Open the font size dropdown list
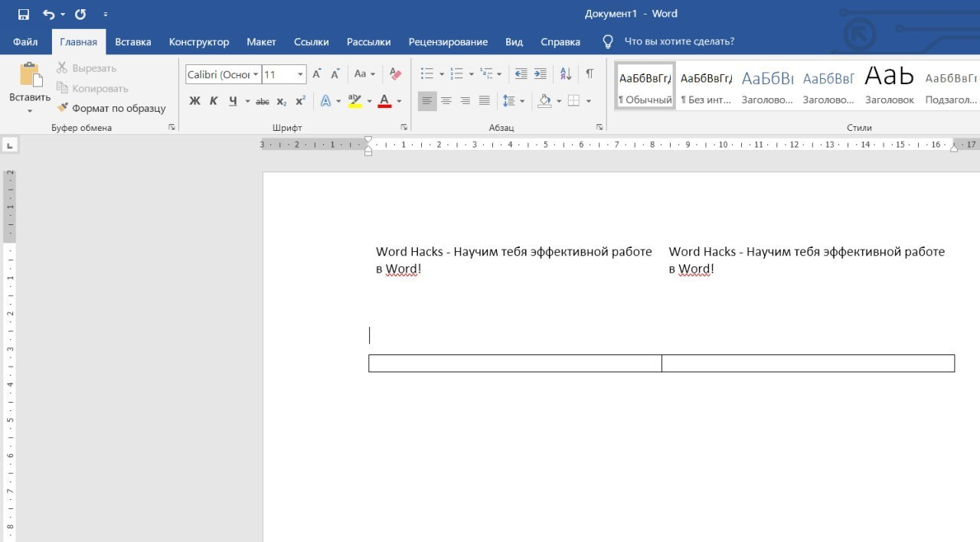Image resolution: width=980 pixels, height=542 pixels. [x=301, y=74]
